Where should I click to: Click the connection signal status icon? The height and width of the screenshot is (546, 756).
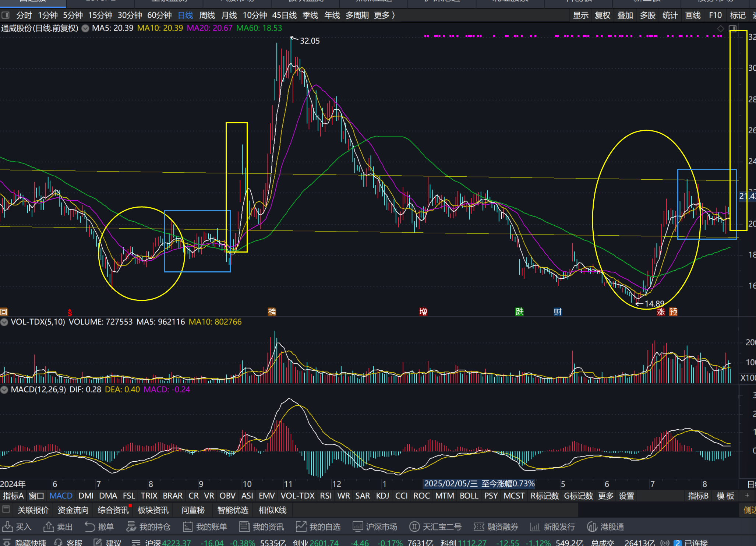coord(665,543)
